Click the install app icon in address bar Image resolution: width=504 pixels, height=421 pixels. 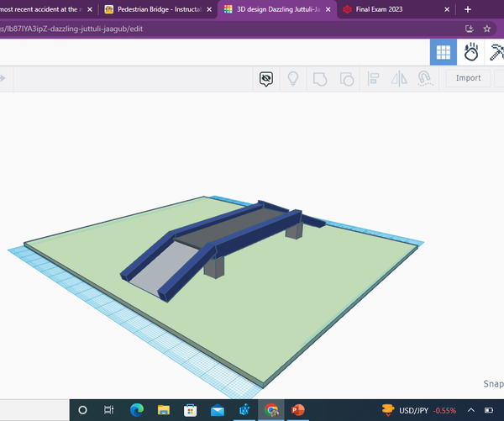[x=470, y=29]
